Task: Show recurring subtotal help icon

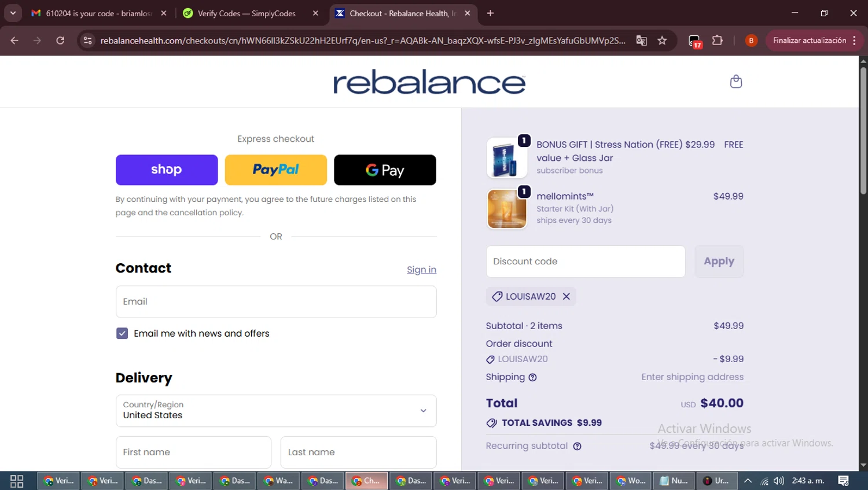Action: click(577, 446)
